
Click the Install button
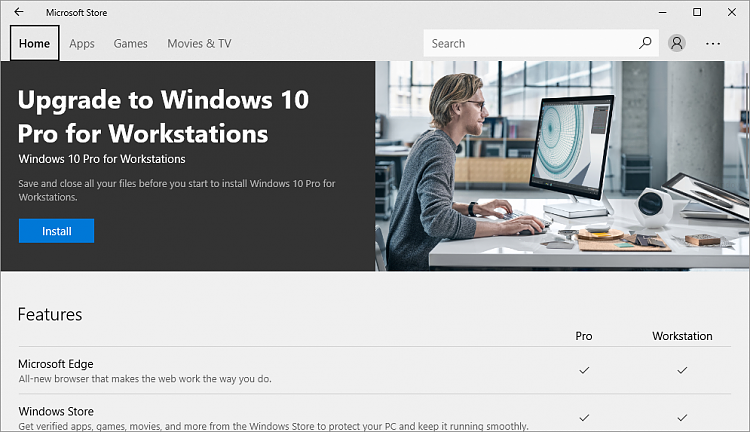56,231
